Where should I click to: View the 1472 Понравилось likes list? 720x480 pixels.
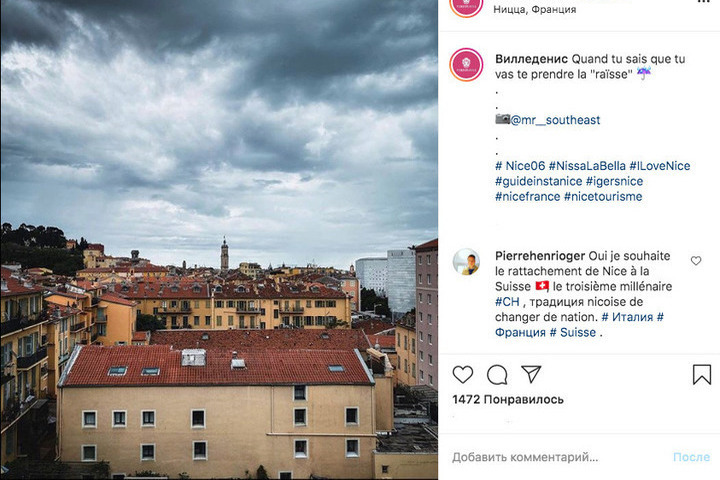pyautogui.click(x=508, y=399)
